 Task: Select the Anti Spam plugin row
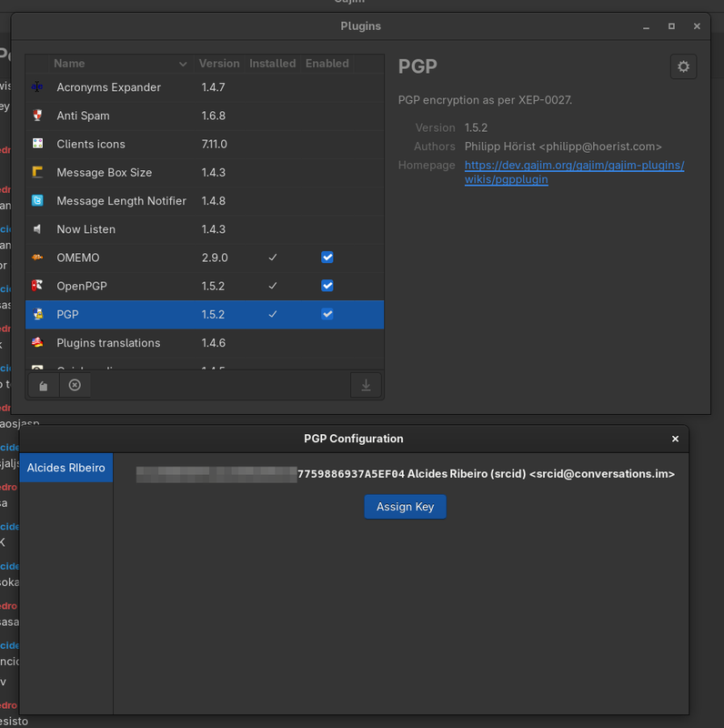[x=205, y=116]
